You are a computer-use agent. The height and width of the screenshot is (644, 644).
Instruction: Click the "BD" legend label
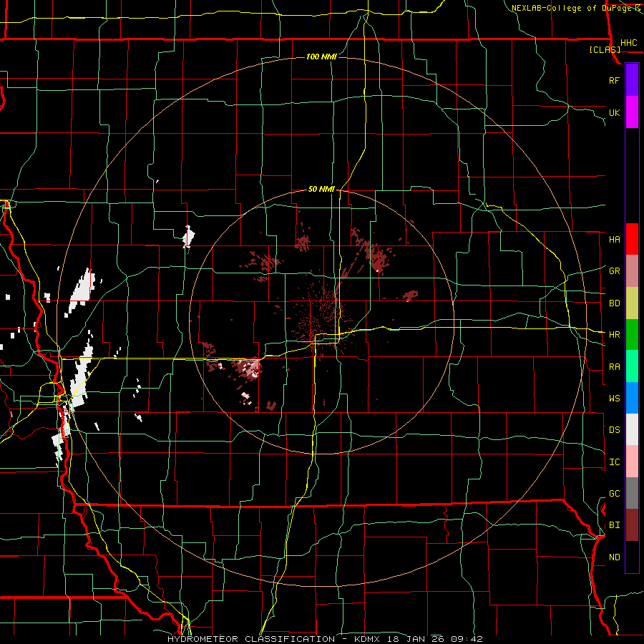[x=614, y=303]
